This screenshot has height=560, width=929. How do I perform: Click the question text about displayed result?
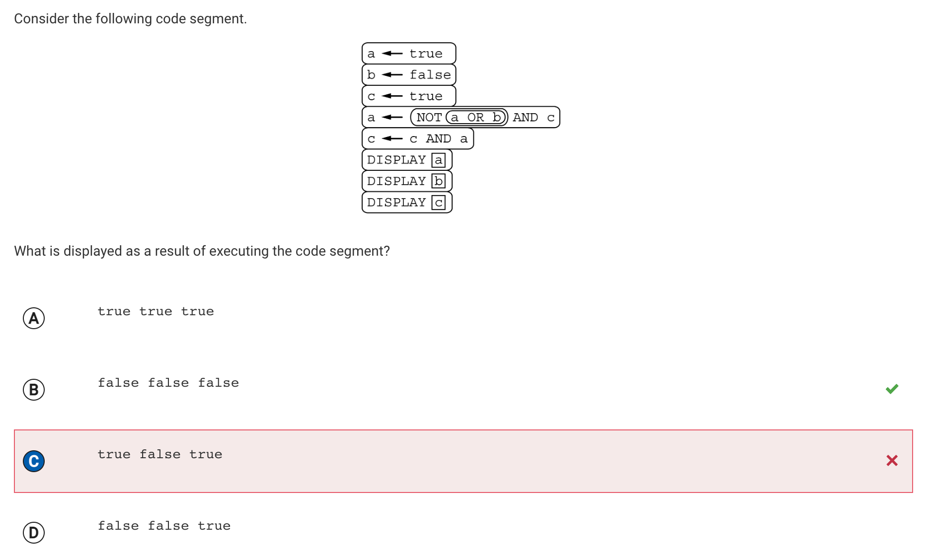point(202,251)
